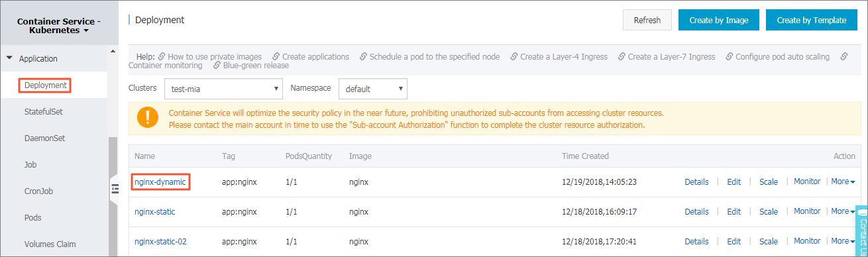Click the Refresh button

(647, 20)
